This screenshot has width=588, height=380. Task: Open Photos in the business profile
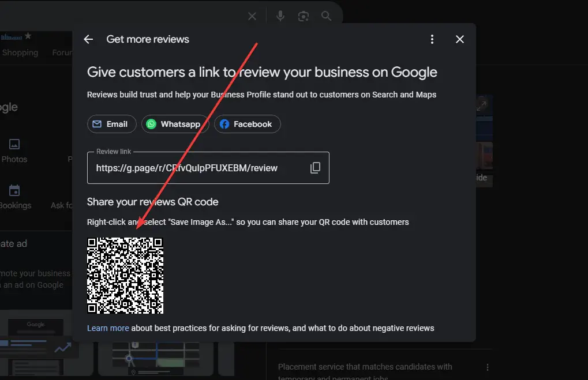[x=14, y=151]
